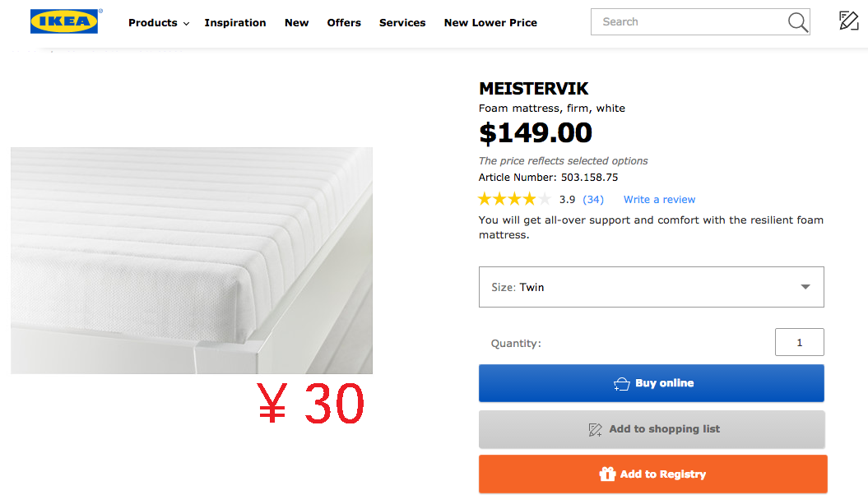View the 34 reviews link
868x495 pixels.
click(593, 200)
